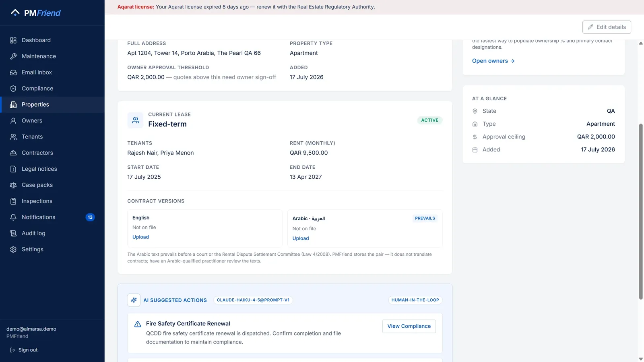Click the page vertical scrollbar
Screen dimensions: 644x362
(x=641, y=211)
